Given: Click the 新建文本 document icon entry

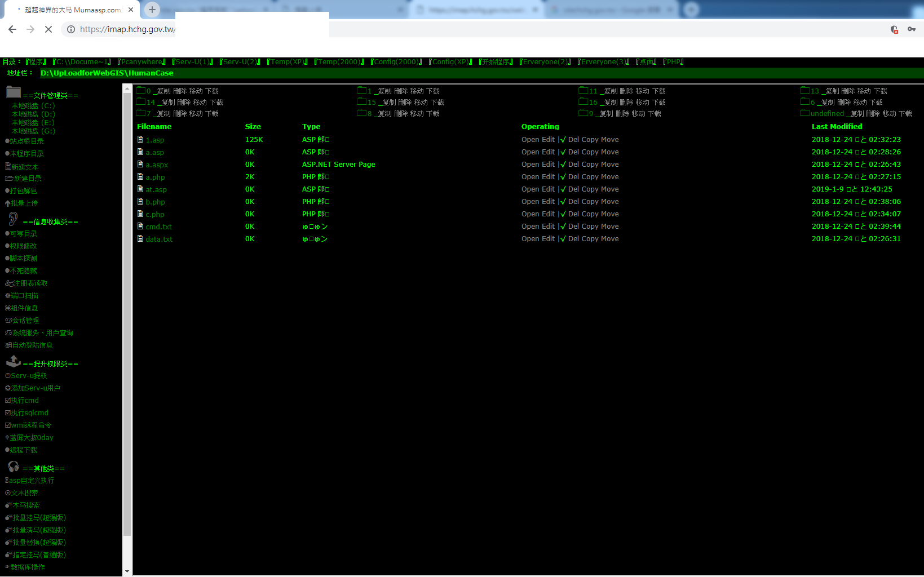Looking at the screenshot, I should [22, 167].
